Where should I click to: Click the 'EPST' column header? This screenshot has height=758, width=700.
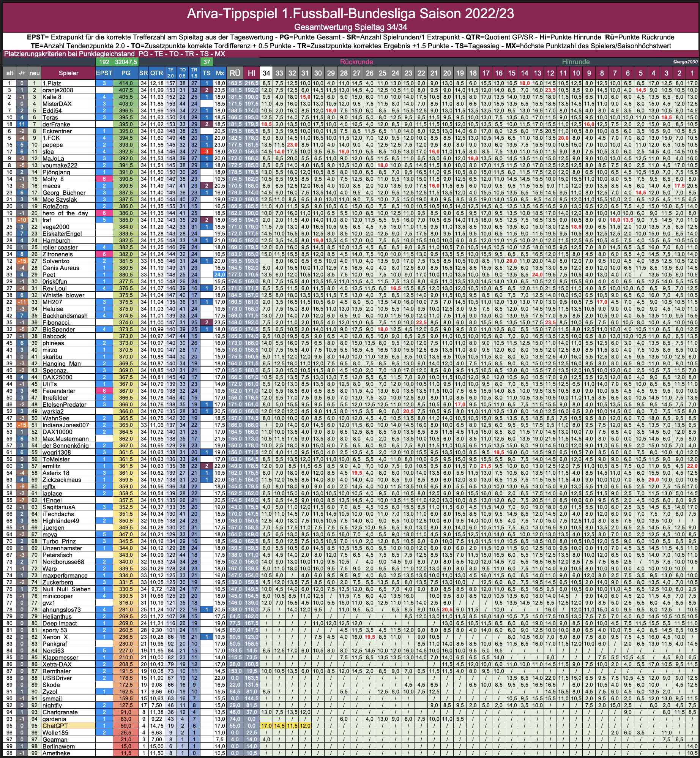click(x=104, y=73)
